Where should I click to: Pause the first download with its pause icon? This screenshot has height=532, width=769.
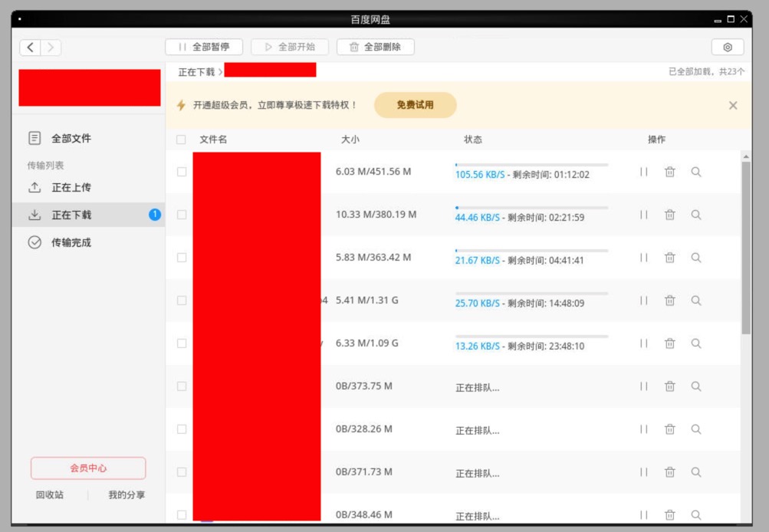pyautogui.click(x=643, y=172)
